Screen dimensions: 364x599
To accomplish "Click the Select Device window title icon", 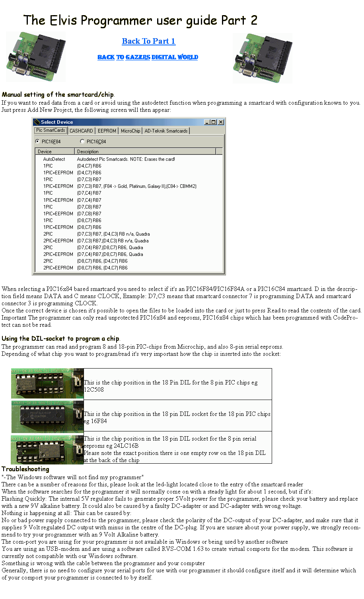I will [37, 122].
